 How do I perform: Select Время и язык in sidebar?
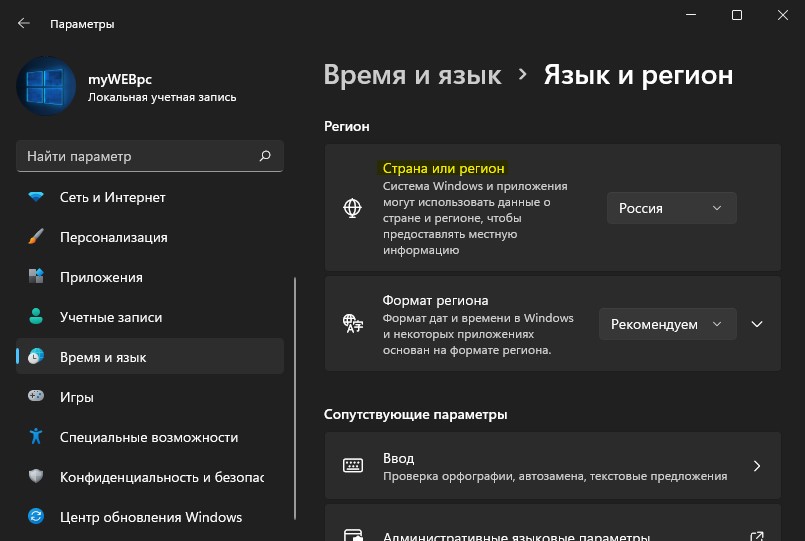coord(150,356)
